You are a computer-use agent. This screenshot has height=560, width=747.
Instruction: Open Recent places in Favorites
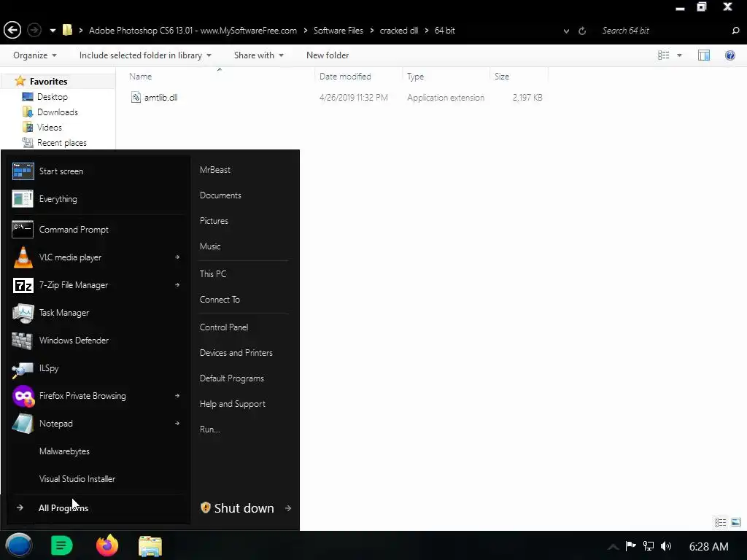[62, 143]
